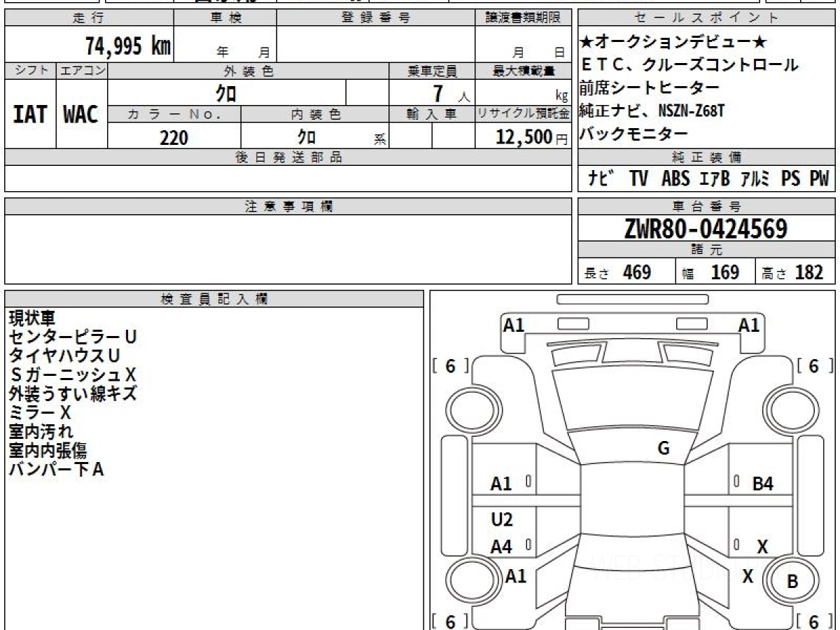Click the センターピラーU inspector note
This screenshot has width=840, height=630.
coord(73,337)
